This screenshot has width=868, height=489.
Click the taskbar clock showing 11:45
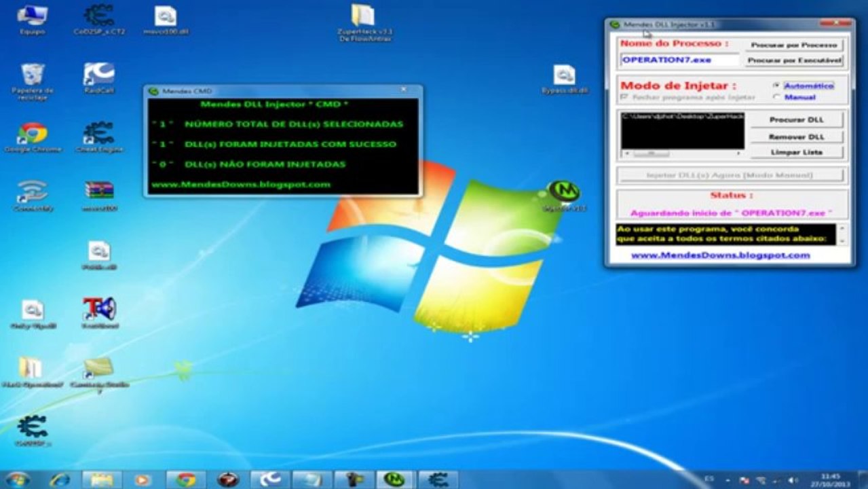(829, 479)
